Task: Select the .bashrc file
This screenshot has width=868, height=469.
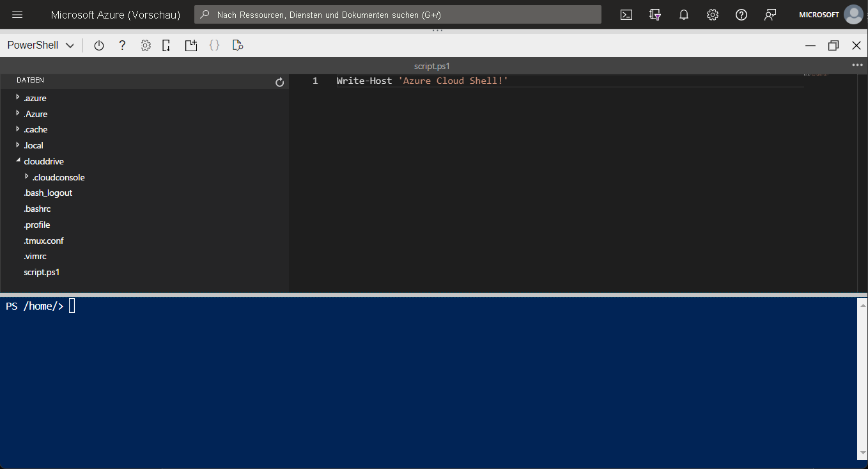Action: point(37,209)
